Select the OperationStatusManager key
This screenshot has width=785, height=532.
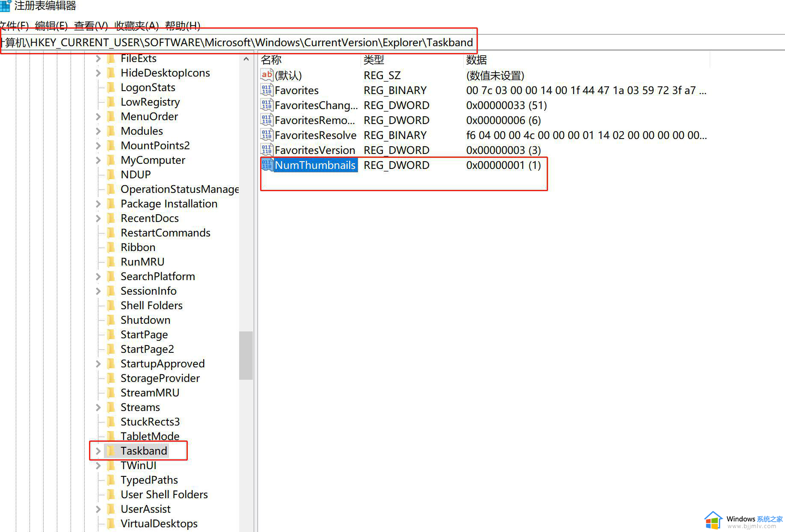pos(180,189)
